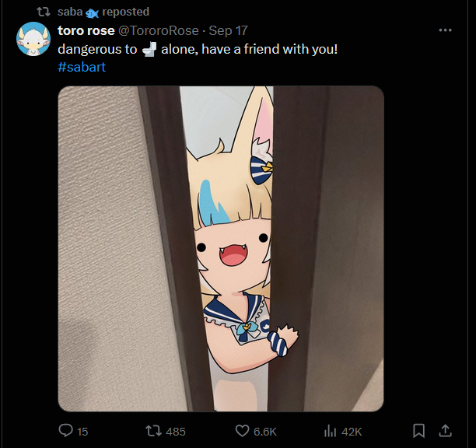Open the Sep 17 timestamp link

click(229, 30)
